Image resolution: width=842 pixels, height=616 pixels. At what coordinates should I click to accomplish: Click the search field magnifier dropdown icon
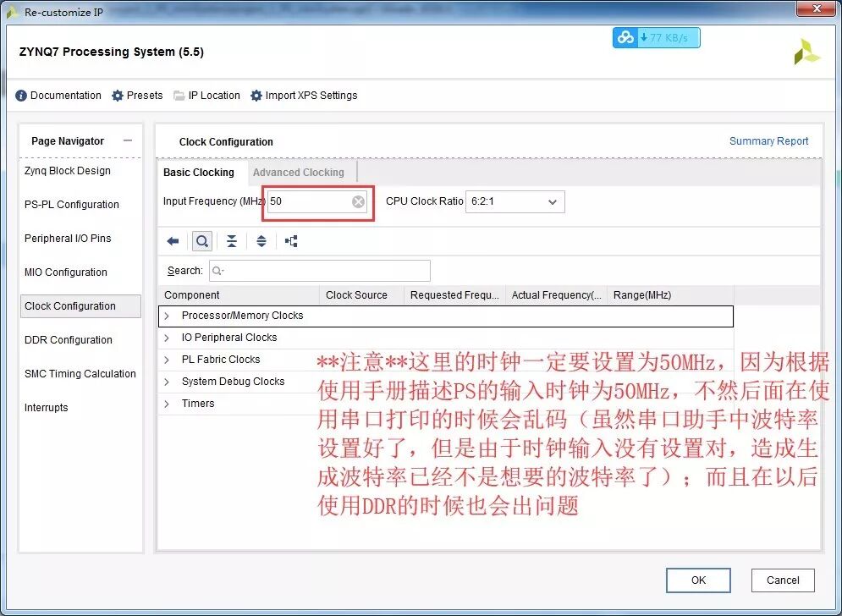(217, 271)
